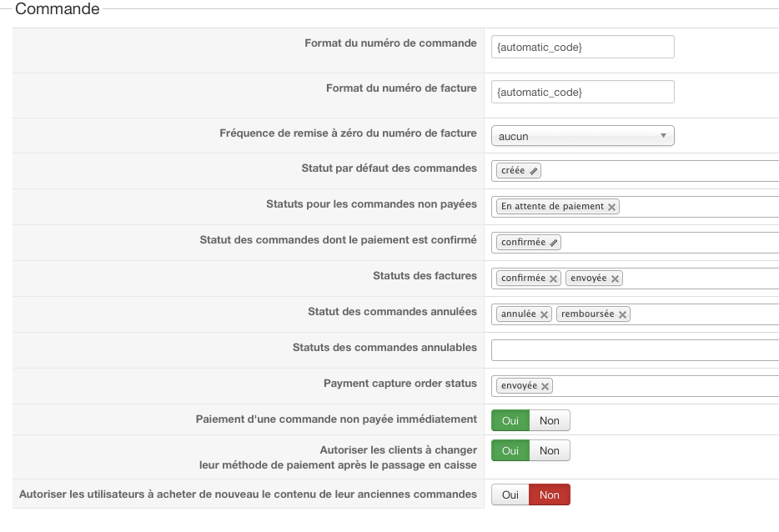The width and height of the screenshot is (779, 532).
Task: Remove 'envoyée' from Statuts des factures
Action: 616,279
